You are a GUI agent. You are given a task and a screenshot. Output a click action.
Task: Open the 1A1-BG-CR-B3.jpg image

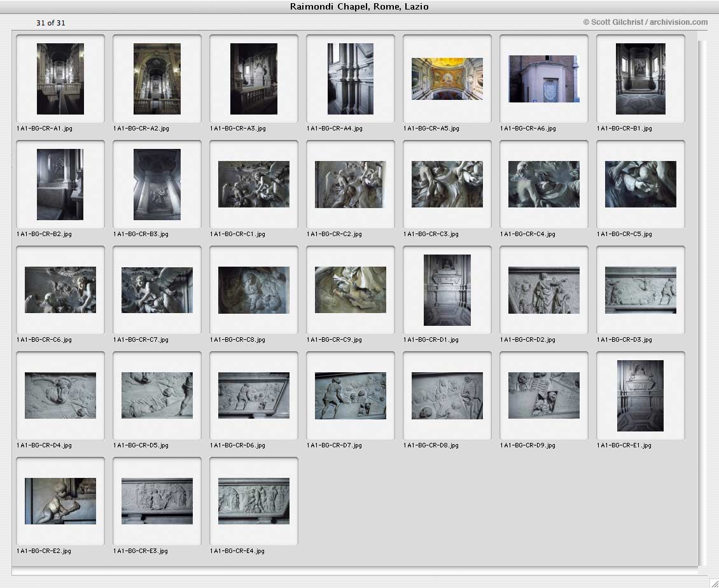pyautogui.click(x=157, y=185)
